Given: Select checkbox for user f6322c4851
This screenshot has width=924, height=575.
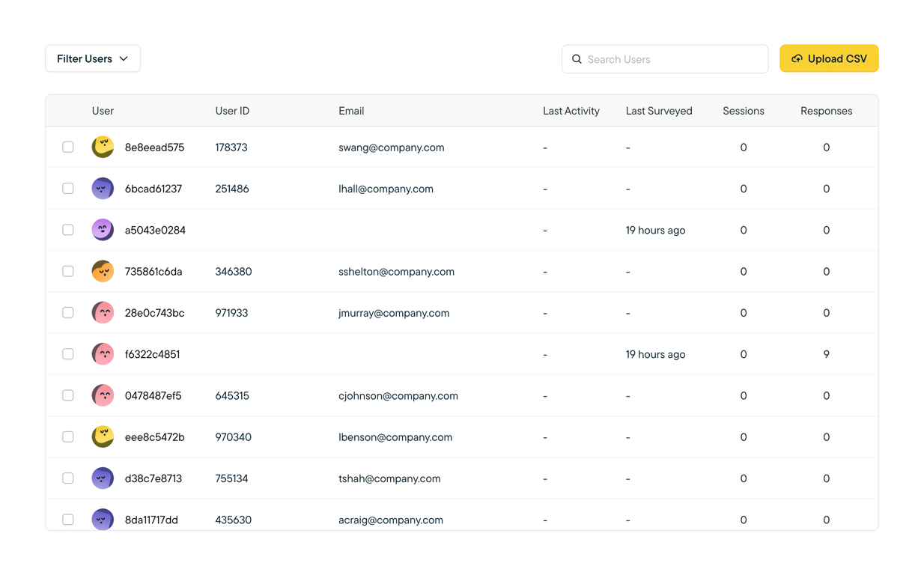Looking at the screenshot, I should pos(68,354).
